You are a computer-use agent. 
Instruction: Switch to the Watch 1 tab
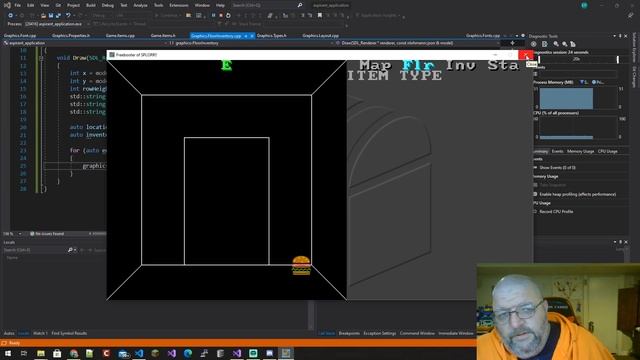[40, 333]
